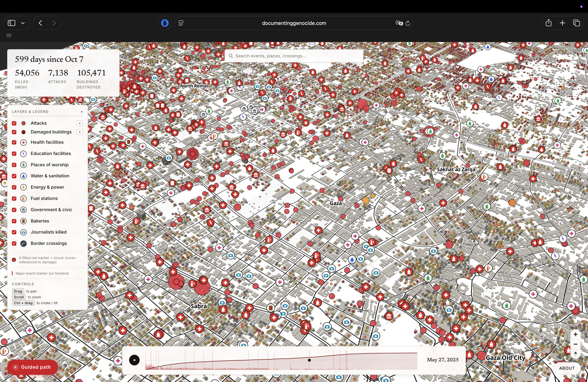Zoom in on the map
588x382 pixels.
(x=575, y=334)
